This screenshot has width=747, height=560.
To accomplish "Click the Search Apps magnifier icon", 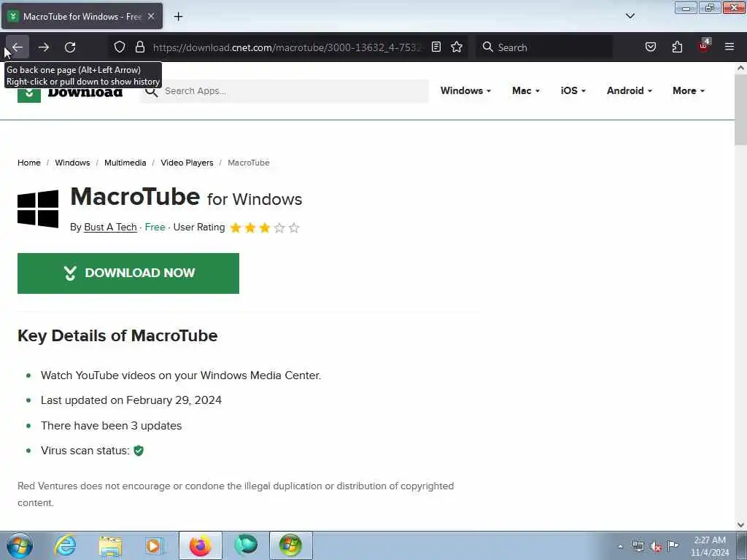I will [152, 91].
